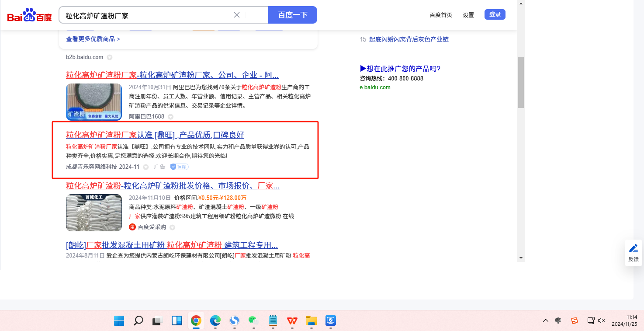
Task: Toggle the muted speaker volume icon
Action: click(602, 321)
